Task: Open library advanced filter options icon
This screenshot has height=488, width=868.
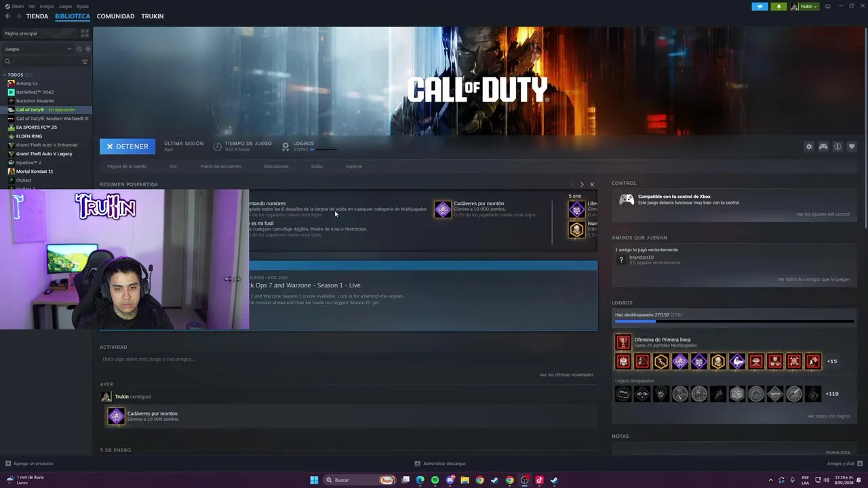Action: (x=85, y=62)
